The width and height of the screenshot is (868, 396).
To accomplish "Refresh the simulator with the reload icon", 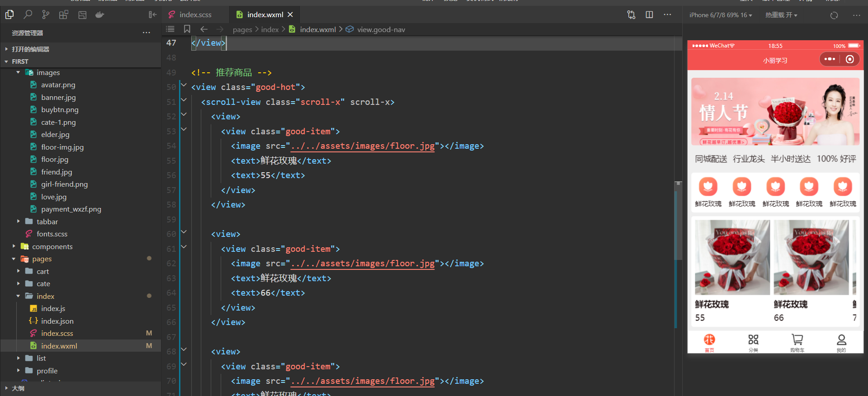I will tap(834, 15).
